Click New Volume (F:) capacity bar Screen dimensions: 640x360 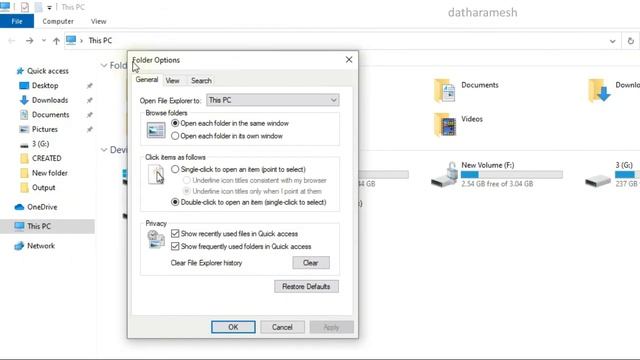(x=512, y=175)
